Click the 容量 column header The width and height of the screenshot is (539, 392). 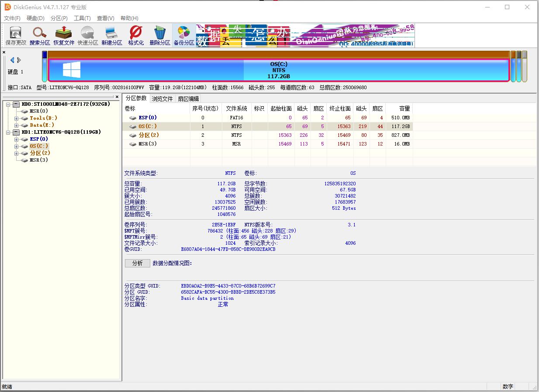tap(399, 108)
